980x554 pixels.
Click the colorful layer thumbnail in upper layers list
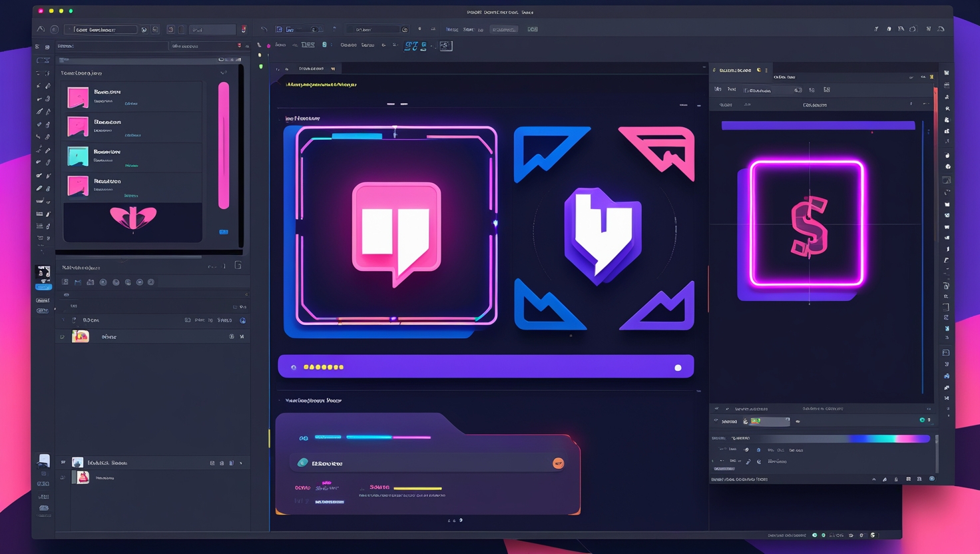81,336
